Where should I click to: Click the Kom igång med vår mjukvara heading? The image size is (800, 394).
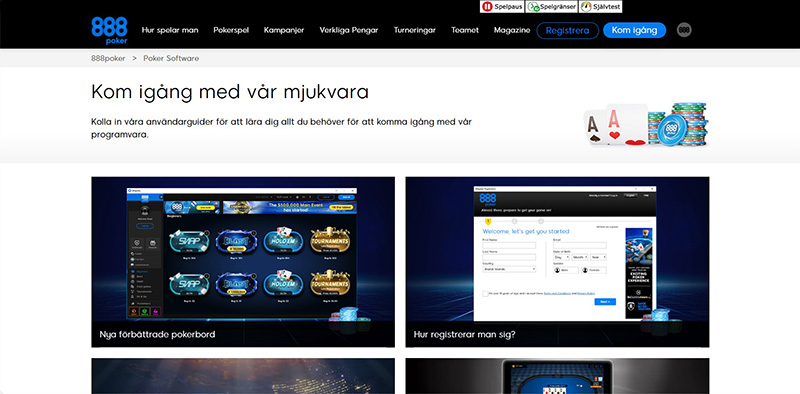coord(230,92)
